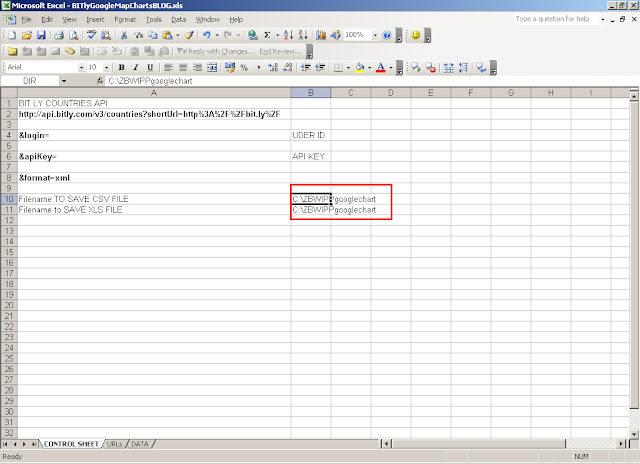Toggle italic formatting
This screenshot has height=464, width=640.
136,67
